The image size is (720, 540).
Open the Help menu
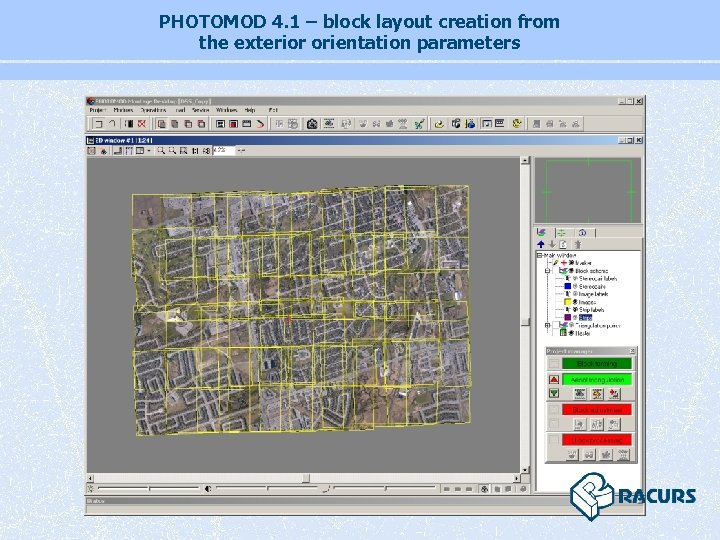tap(250, 110)
